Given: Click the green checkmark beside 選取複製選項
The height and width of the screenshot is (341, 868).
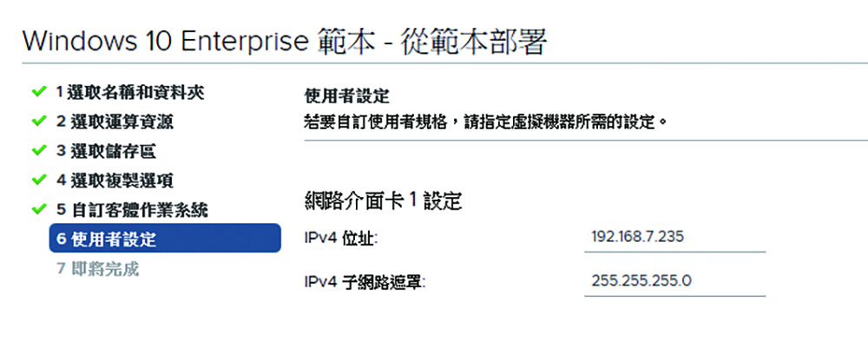Looking at the screenshot, I should pos(38,180).
